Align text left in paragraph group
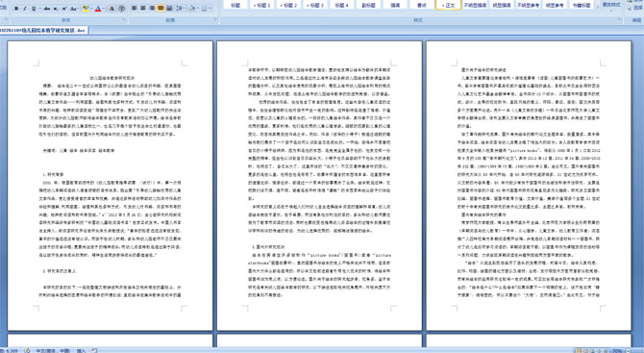Viewport: 644px width, 353px height. click(134, 9)
